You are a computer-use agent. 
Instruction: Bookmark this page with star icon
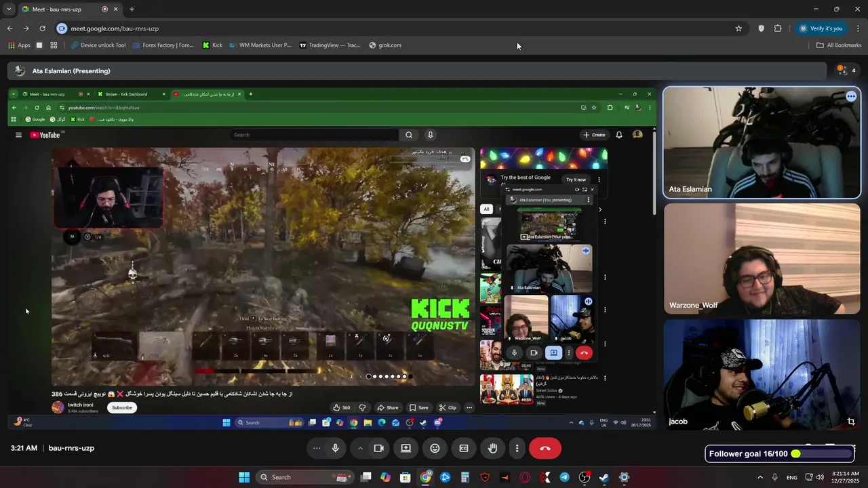738,28
